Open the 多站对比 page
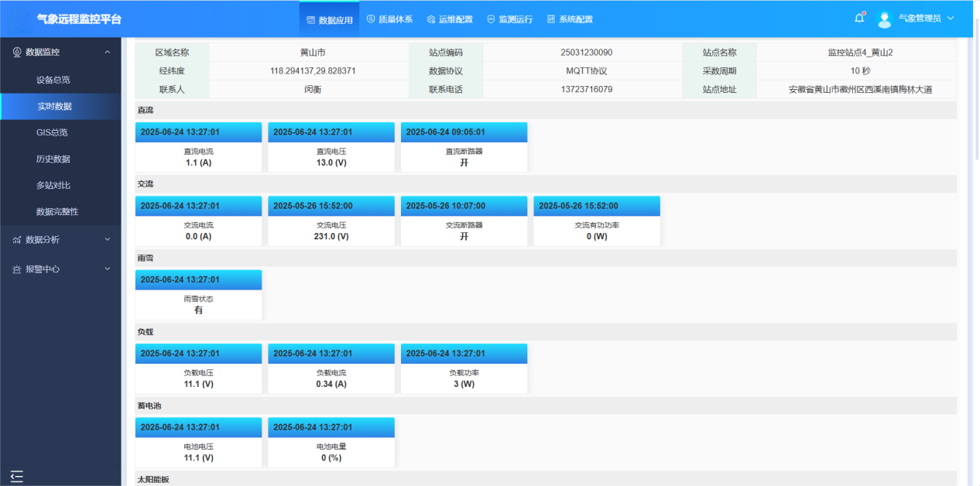This screenshot has width=980, height=486. 53,185
